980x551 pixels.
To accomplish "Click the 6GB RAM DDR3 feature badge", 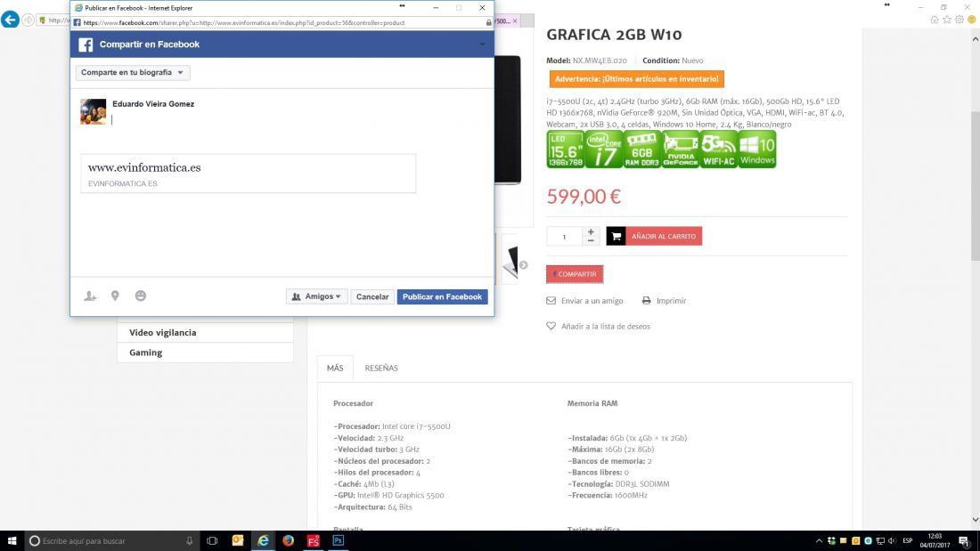I will click(x=641, y=150).
